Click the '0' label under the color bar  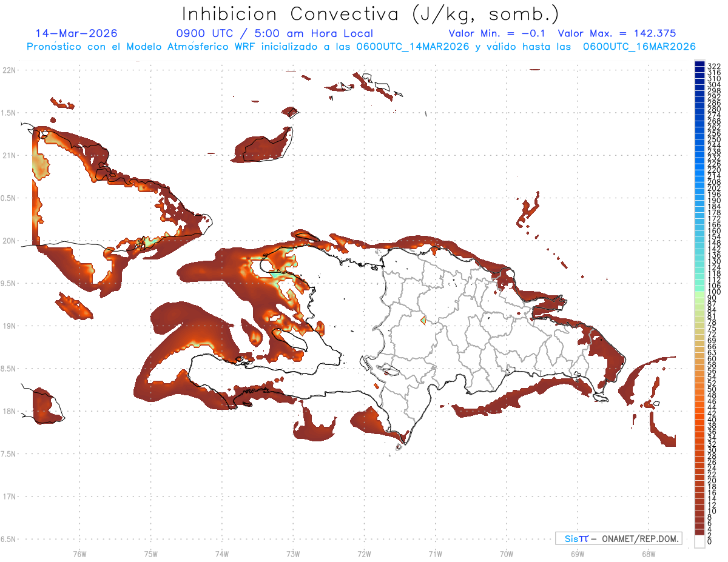coord(710,543)
